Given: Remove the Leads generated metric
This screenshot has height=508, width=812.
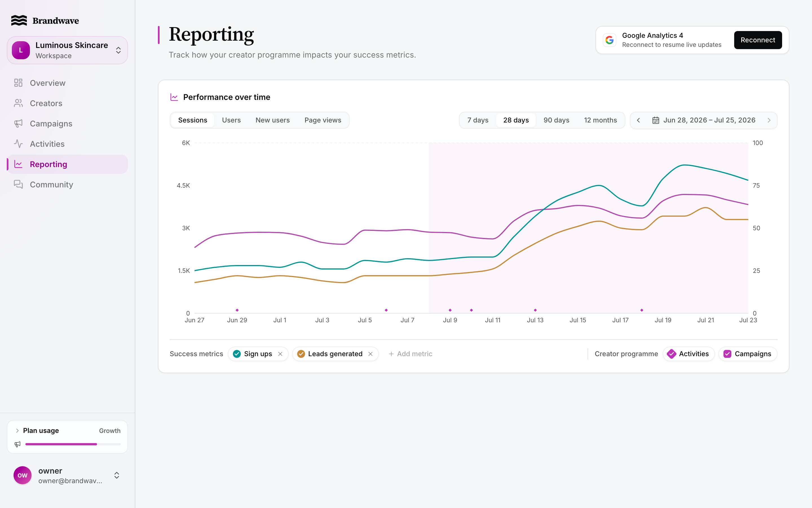Looking at the screenshot, I should pos(370,354).
